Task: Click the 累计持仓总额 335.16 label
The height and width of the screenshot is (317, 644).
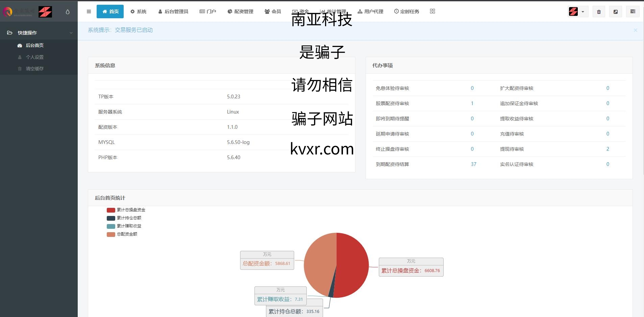Action: (294, 311)
